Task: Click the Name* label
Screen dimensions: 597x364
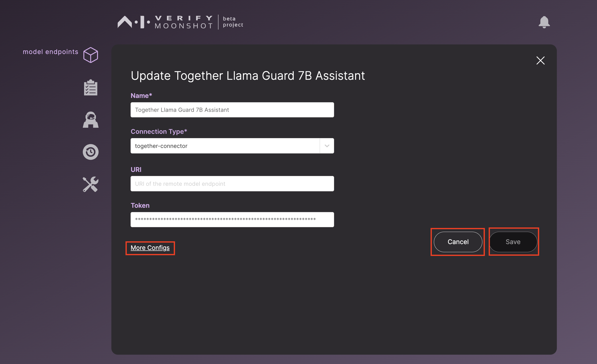Action: [141, 96]
